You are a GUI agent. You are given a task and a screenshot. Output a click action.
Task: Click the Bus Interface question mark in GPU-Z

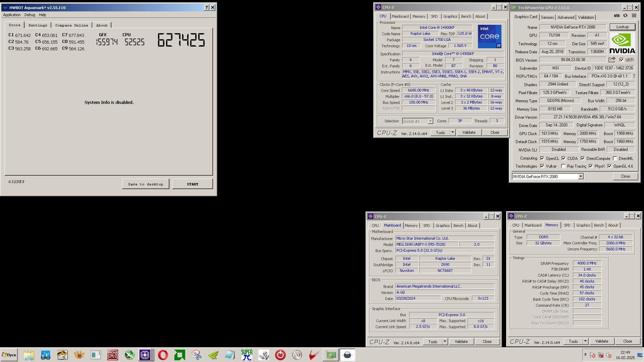coord(634,76)
